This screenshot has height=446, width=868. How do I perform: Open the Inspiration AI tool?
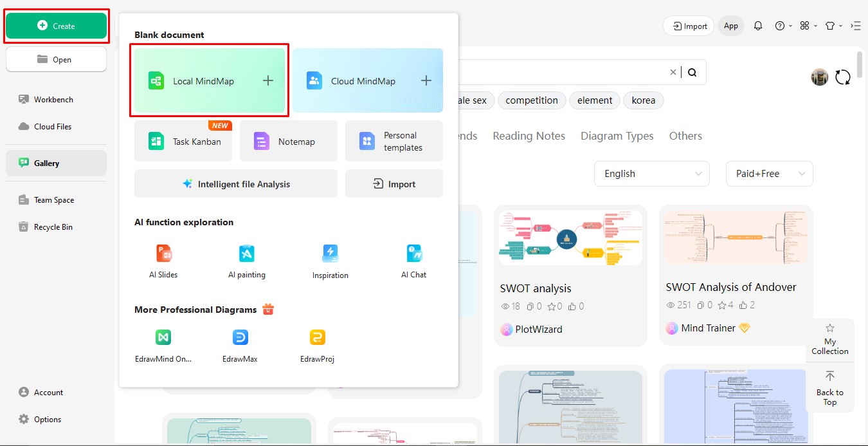tap(330, 261)
